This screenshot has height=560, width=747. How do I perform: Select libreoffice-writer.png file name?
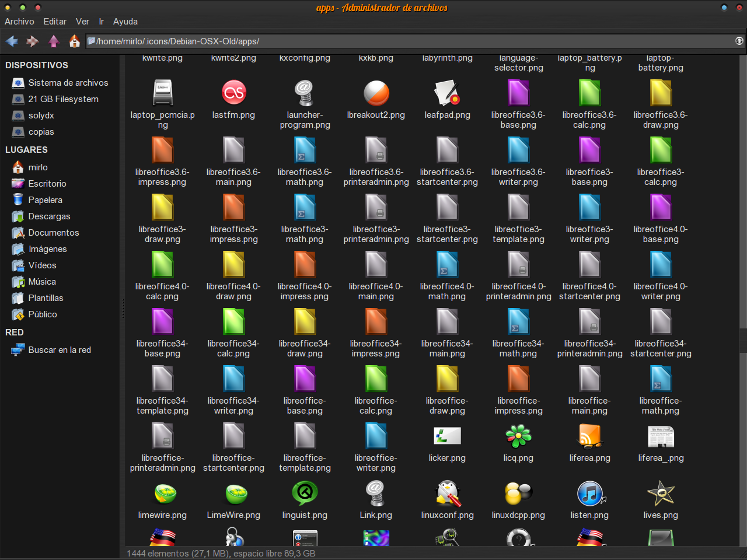[x=376, y=463]
